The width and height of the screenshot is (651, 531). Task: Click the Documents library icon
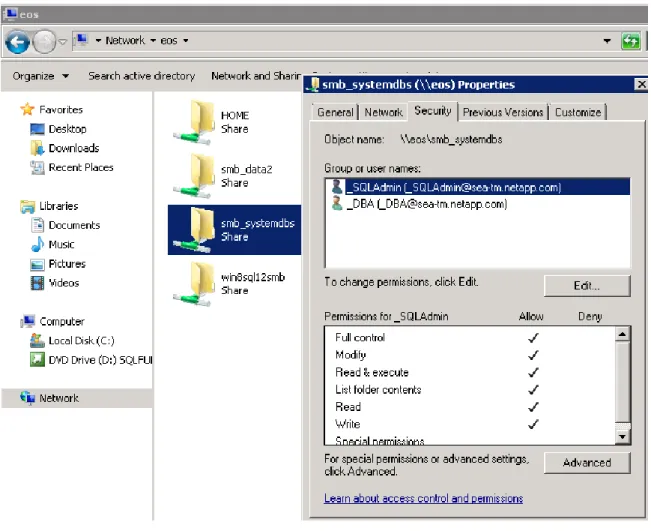[37, 225]
